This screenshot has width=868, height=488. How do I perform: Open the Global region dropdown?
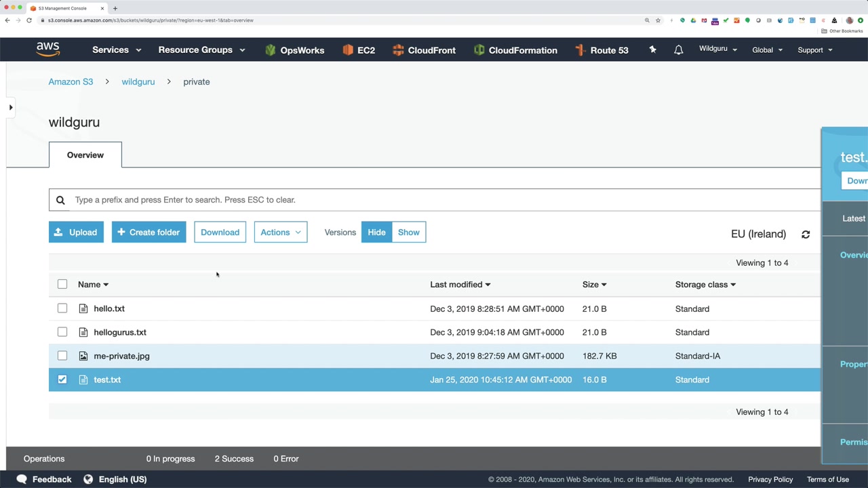tap(767, 50)
